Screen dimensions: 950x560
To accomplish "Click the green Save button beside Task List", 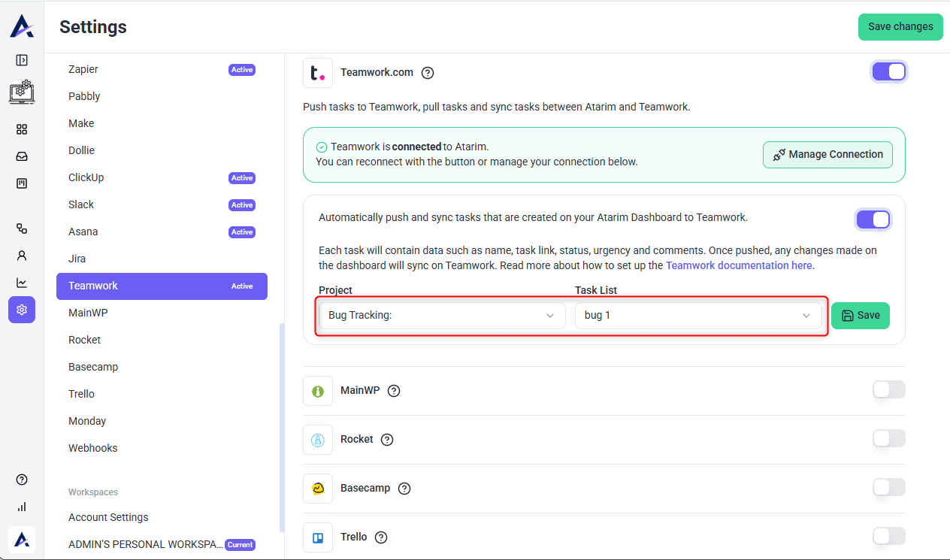I will pyautogui.click(x=861, y=316).
